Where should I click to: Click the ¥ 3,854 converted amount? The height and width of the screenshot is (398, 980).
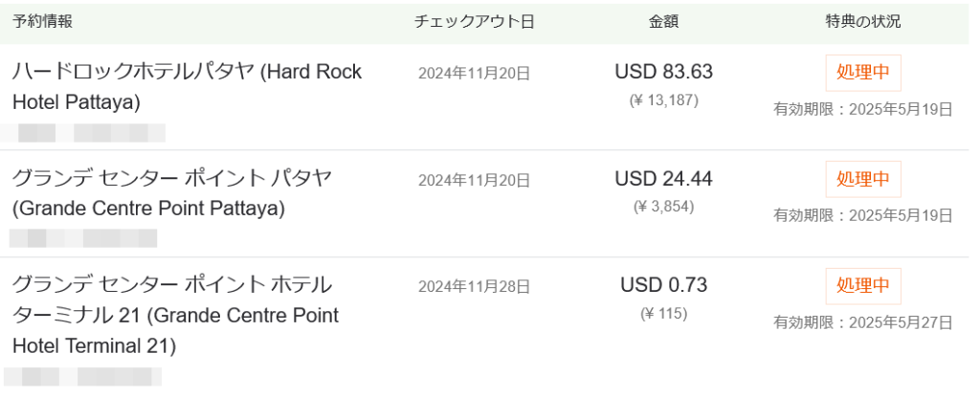coord(663,207)
